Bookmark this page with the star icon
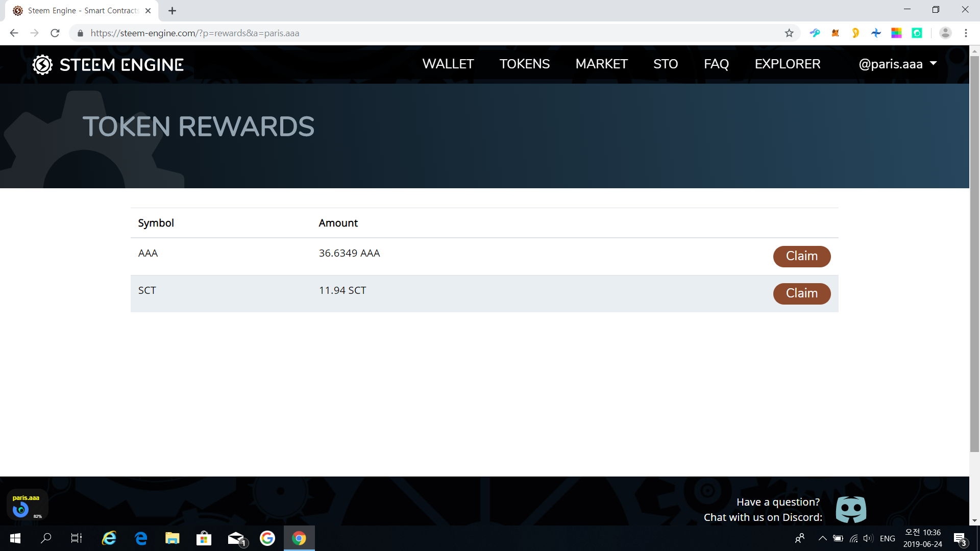This screenshot has height=551, width=980. coord(789,33)
